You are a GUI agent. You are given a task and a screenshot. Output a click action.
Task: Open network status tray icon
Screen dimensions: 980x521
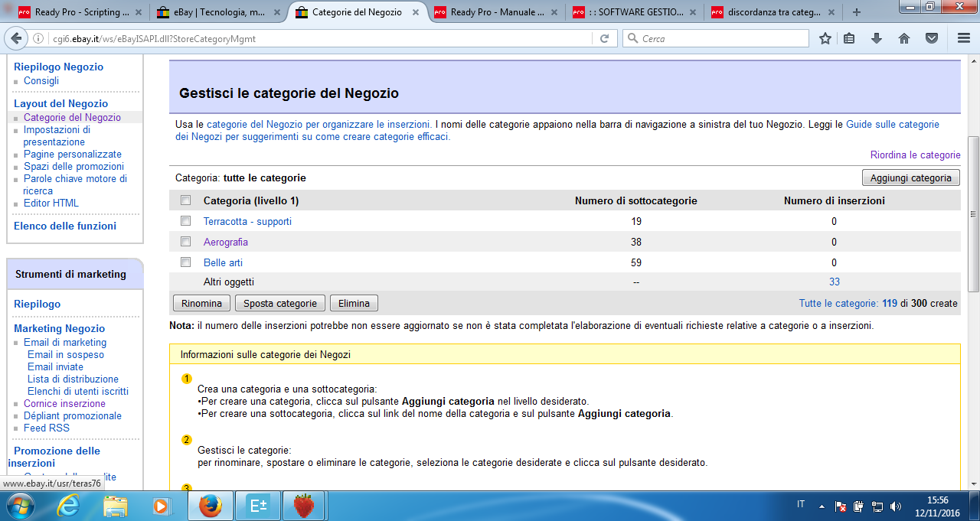pos(877,506)
